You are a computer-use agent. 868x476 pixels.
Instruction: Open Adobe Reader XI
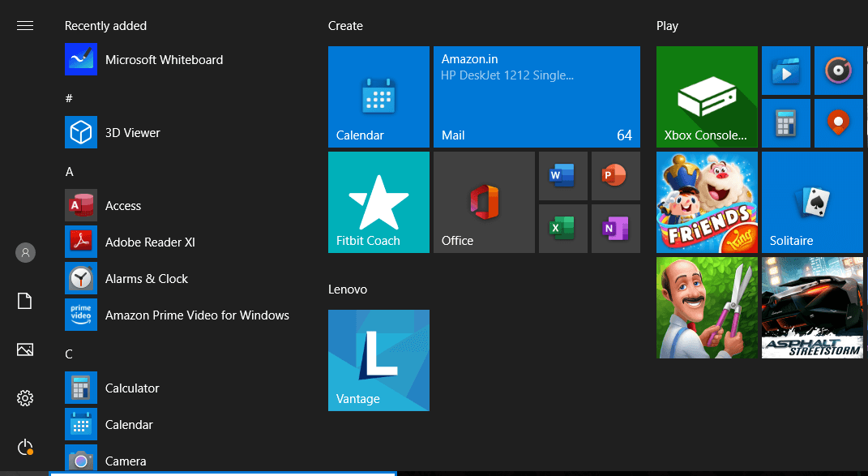tap(150, 242)
